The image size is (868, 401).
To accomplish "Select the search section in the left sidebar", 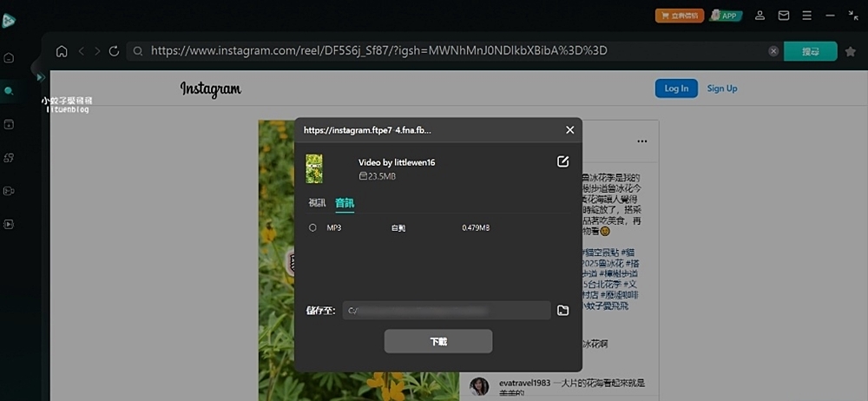I will pos(9,91).
